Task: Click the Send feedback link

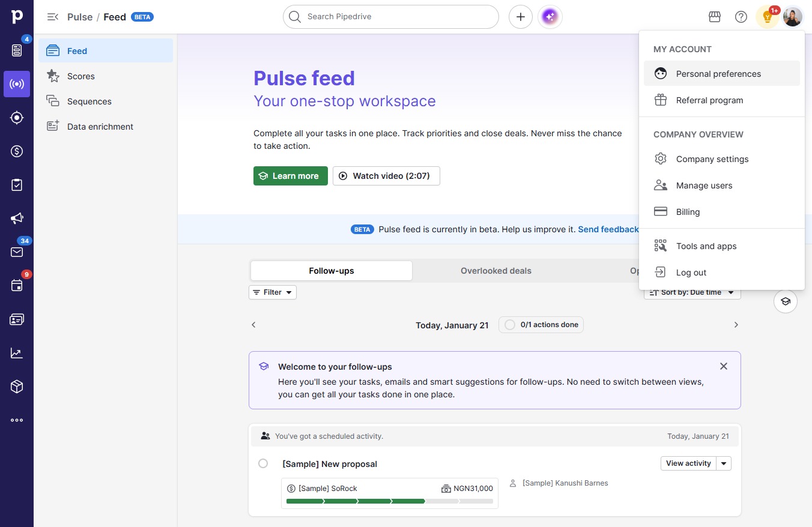Action: [608, 229]
